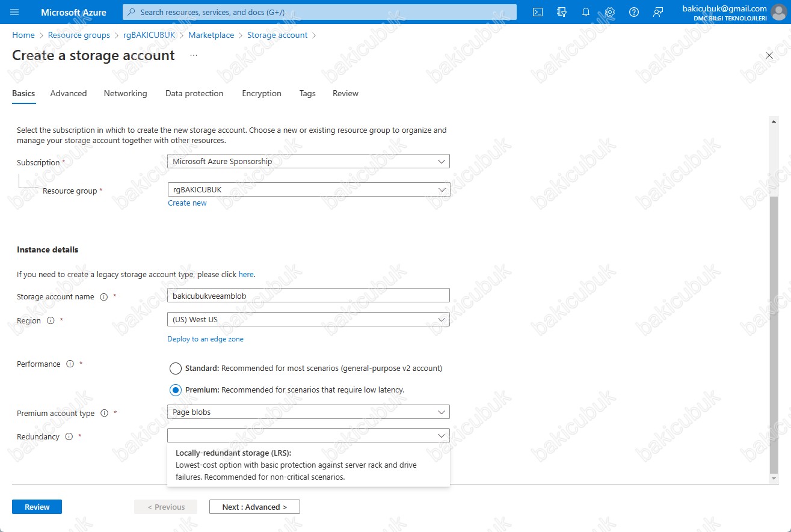The height and width of the screenshot is (532, 791).
Task: Open the empty Redundancy dropdown
Action: click(x=309, y=435)
